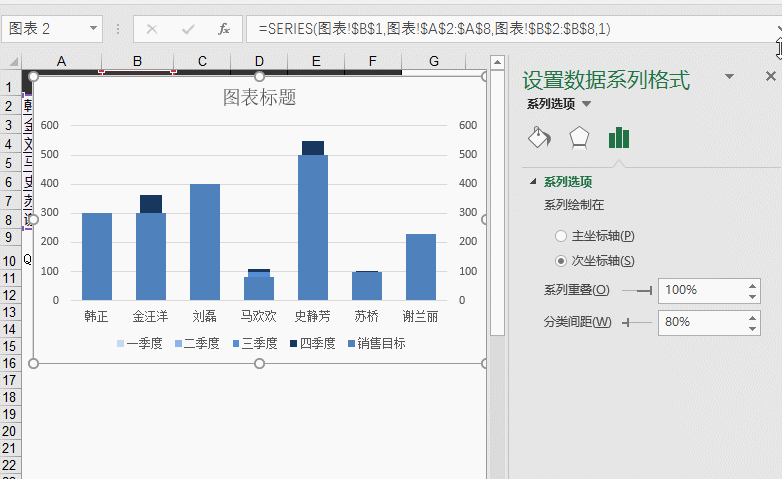The width and height of the screenshot is (782, 479).
Task: Select column E header
Action: pyautogui.click(x=316, y=62)
